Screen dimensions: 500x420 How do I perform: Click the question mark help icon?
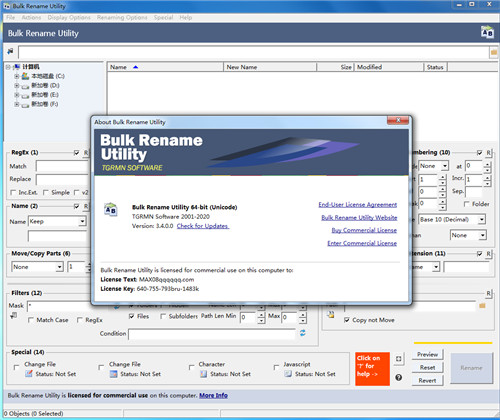pos(399,377)
